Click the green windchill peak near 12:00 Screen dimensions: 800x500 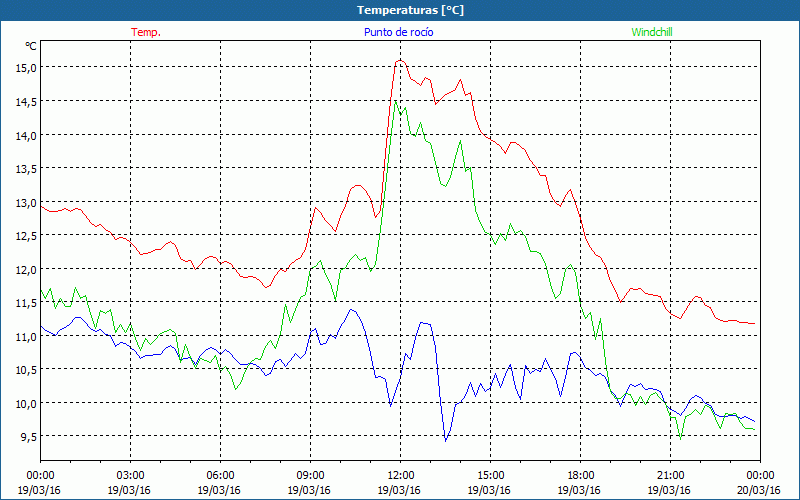395,101
